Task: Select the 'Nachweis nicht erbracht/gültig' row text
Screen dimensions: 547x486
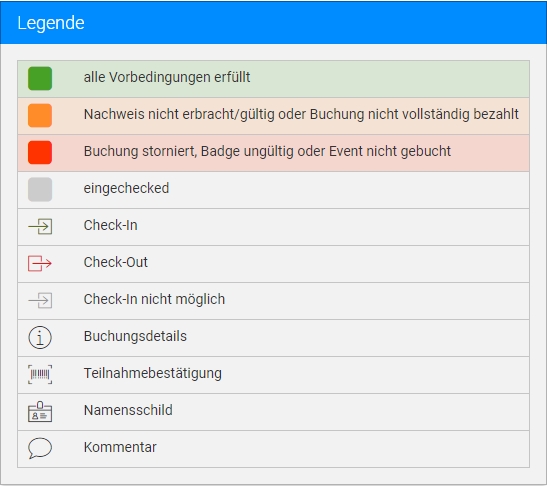Action: pyautogui.click(x=301, y=114)
